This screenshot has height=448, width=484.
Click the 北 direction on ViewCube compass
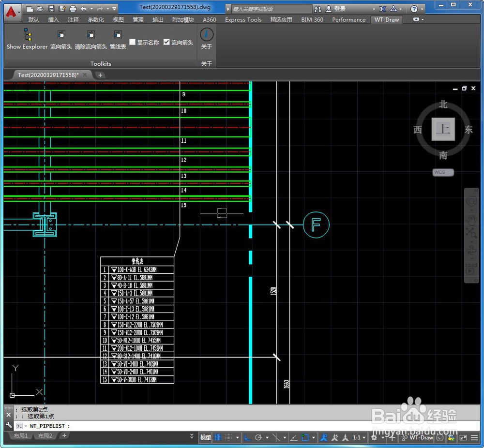(x=443, y=105)
